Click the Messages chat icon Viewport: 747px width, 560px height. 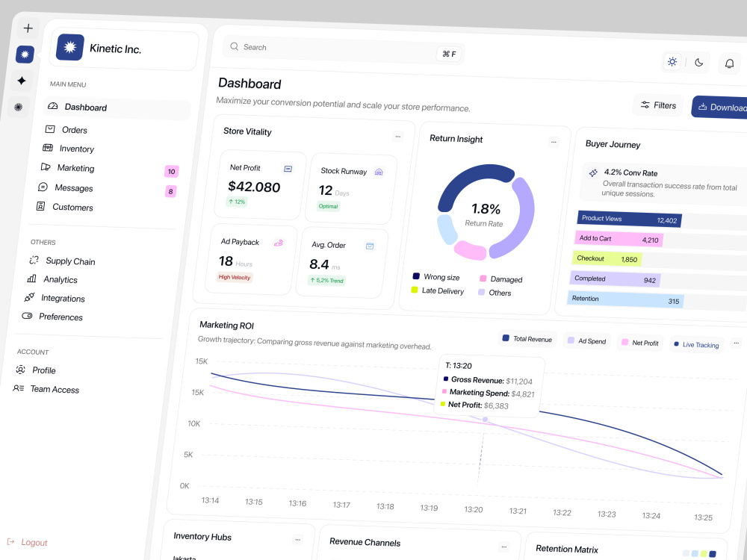point(43,187)
